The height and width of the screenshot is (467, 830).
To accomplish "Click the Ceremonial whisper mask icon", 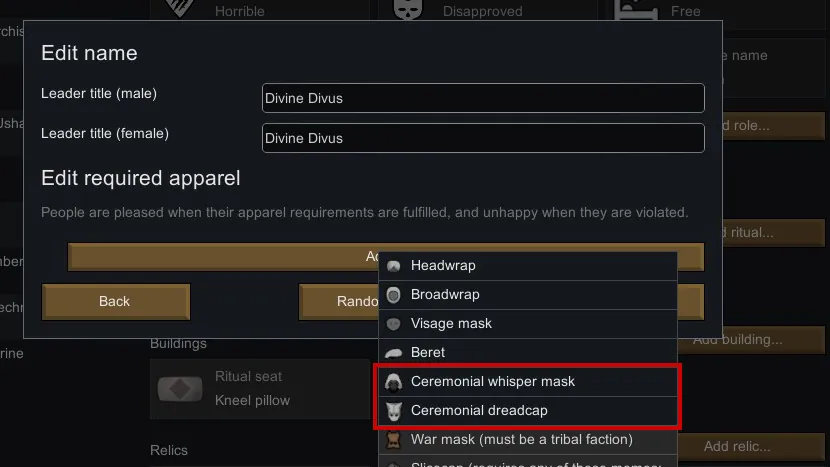I will click(x=394, y=382).
